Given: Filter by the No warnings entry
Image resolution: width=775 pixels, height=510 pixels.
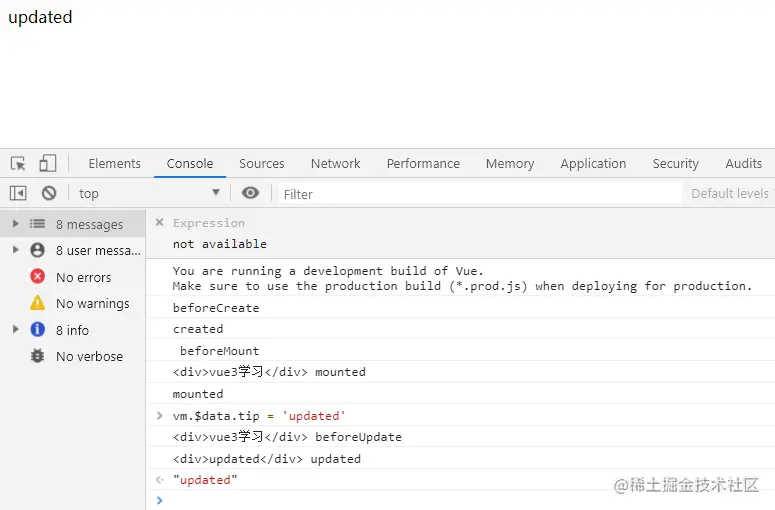Looking at the screenshot, I should point(92,303).
